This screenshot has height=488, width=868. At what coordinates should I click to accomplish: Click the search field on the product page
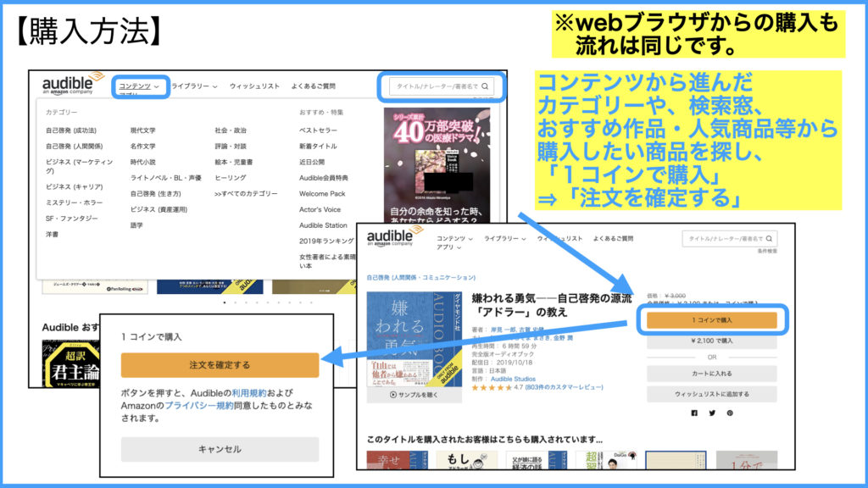(730, 238)
